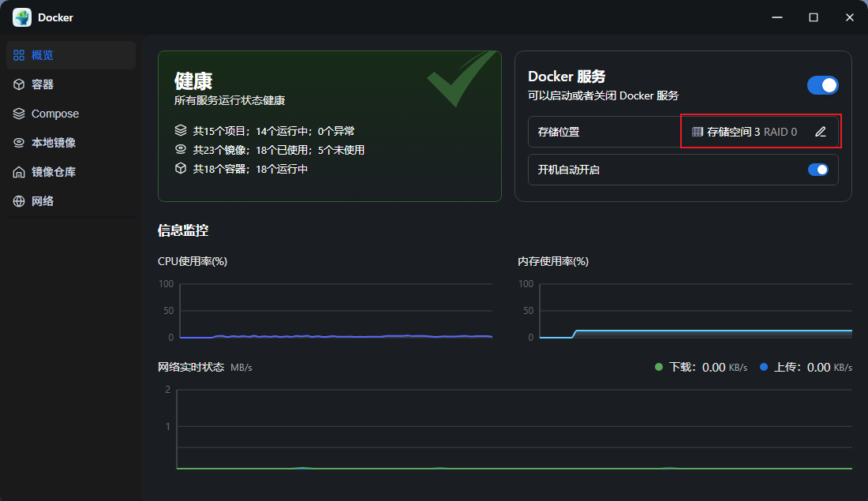
Task: Switch to the 镜像仓库 page
Action: [x=54, y=172]
